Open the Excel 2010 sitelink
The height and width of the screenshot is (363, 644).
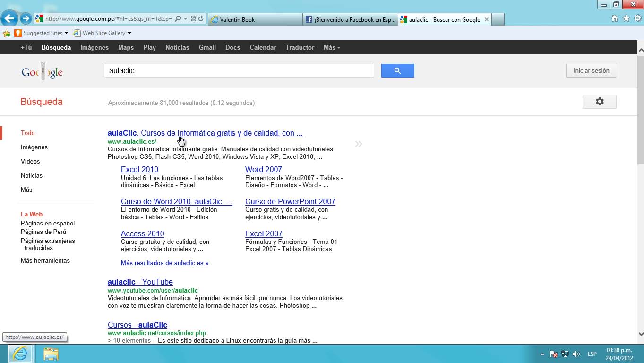coord(139,169)
